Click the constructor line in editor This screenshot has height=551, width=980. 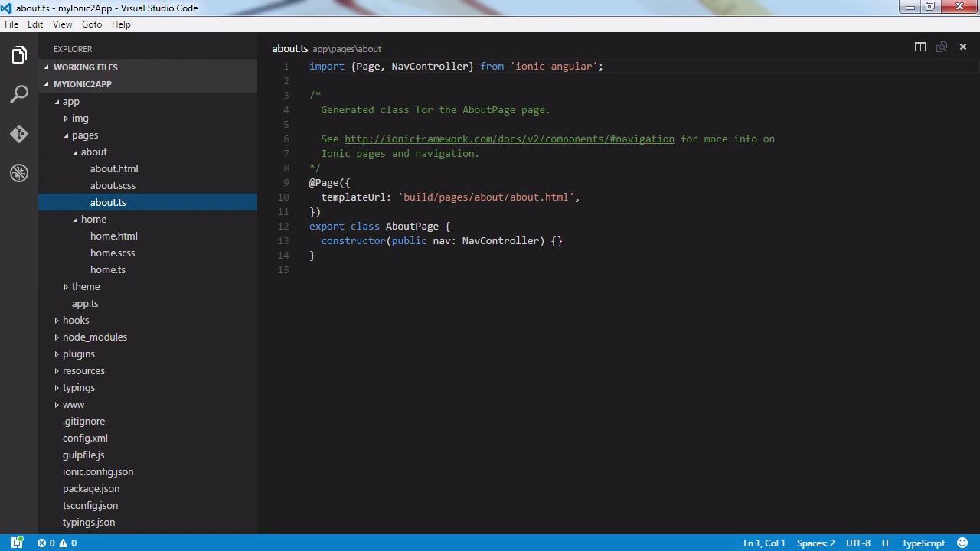(x=442, y=240)
